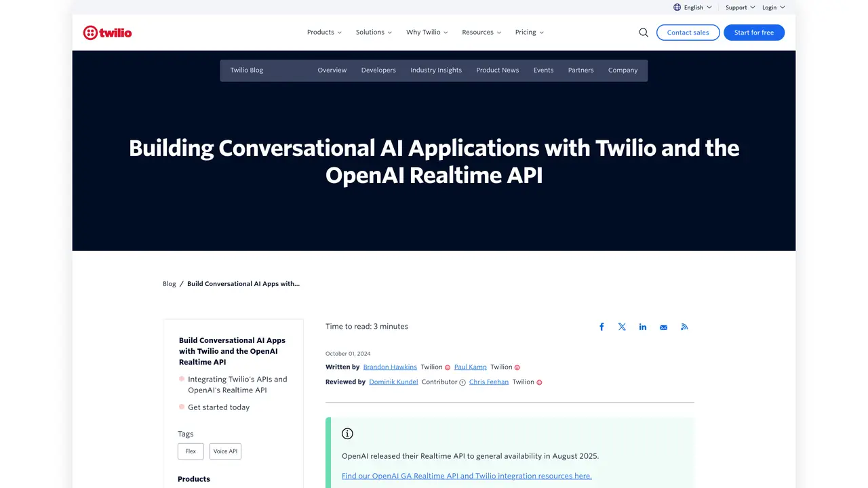
Task: Expand the Solutions menu
Action: coord(374,33)
